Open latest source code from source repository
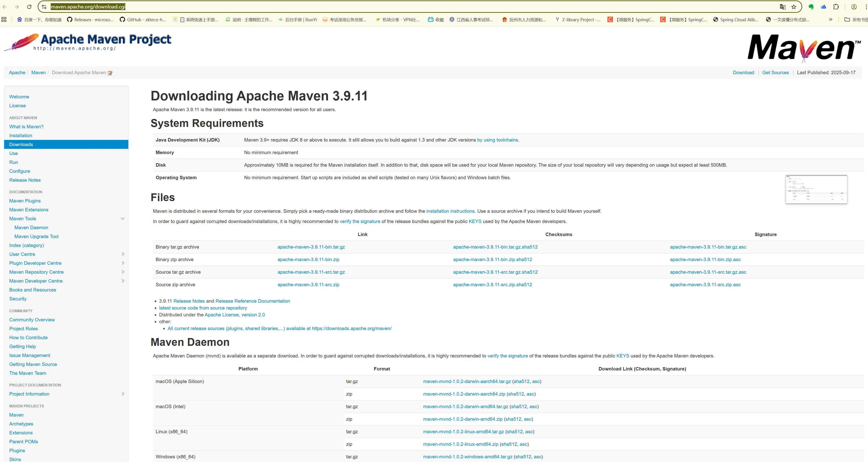Viewport: 868px width, 462px height. [203, 308]
